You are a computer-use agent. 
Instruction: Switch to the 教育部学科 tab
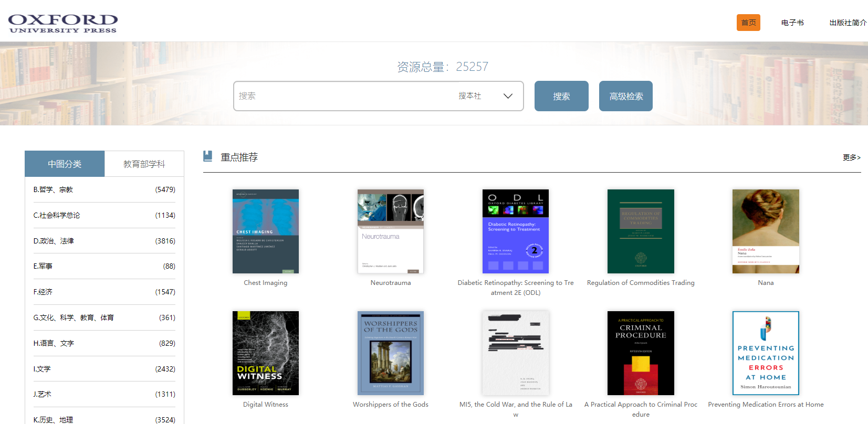tap(144, 164)
